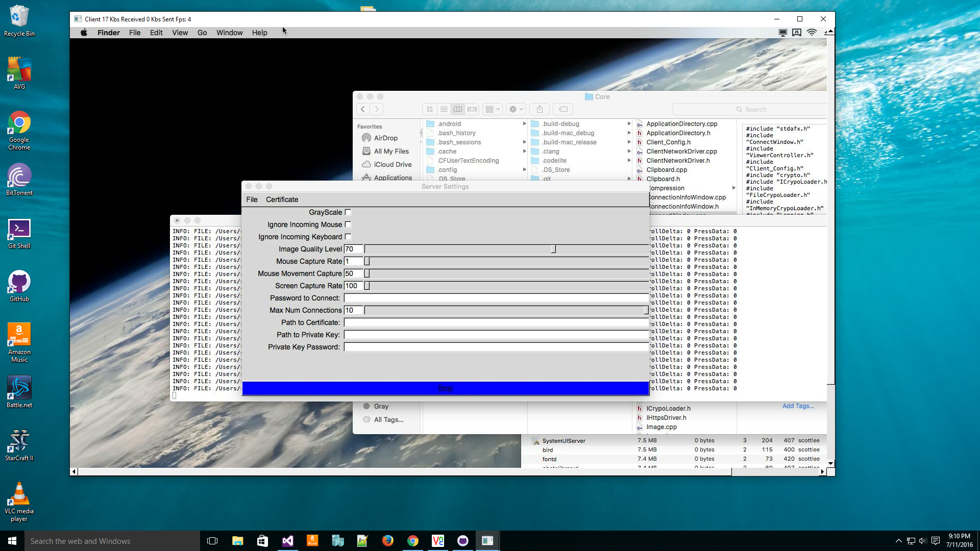
Task: Open the Finder arrange-by dropdown
Action: click(x=493, y=109)
